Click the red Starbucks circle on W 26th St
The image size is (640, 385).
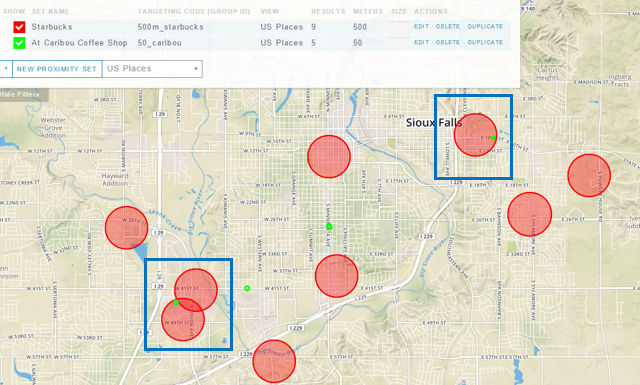pyautogui.click(x=127, y=228)
